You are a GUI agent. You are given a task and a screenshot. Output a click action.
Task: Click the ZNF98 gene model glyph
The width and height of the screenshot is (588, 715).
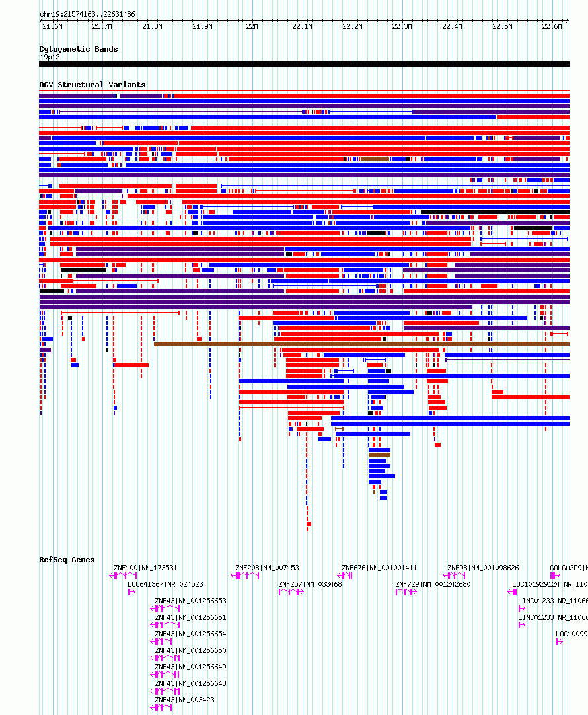(454, 576)
